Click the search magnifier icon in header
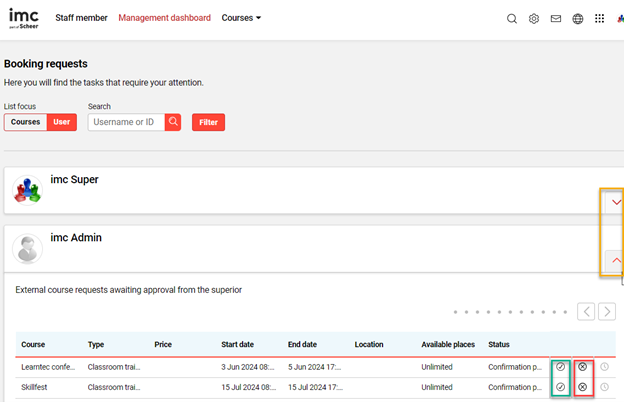624x402 pixels. coord(512,19)
